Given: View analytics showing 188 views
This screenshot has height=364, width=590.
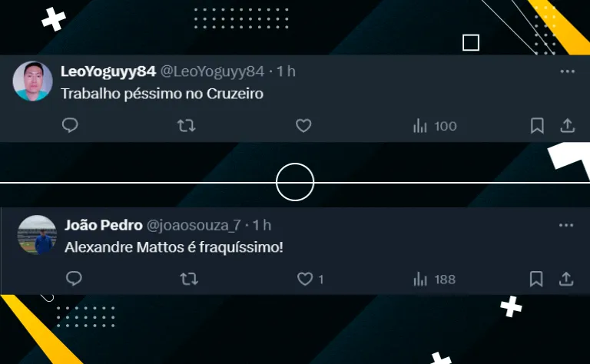Looking at the screenshot, I should click(x=434, y=280).
